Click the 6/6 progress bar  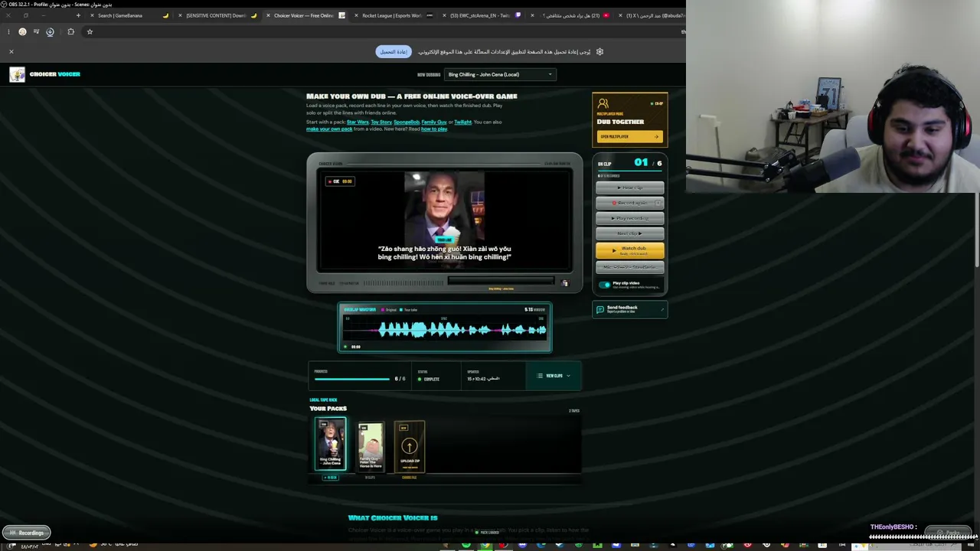coord(352,379)
